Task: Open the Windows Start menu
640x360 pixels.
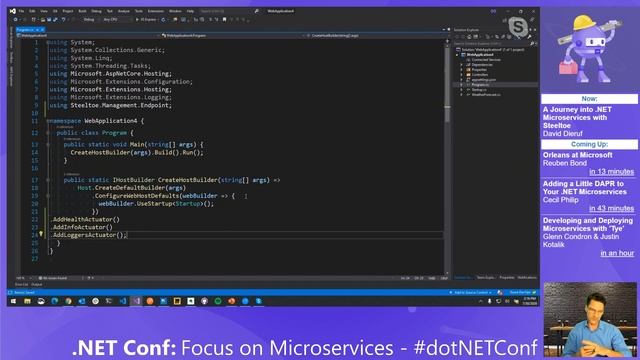Action: [13, 301]
